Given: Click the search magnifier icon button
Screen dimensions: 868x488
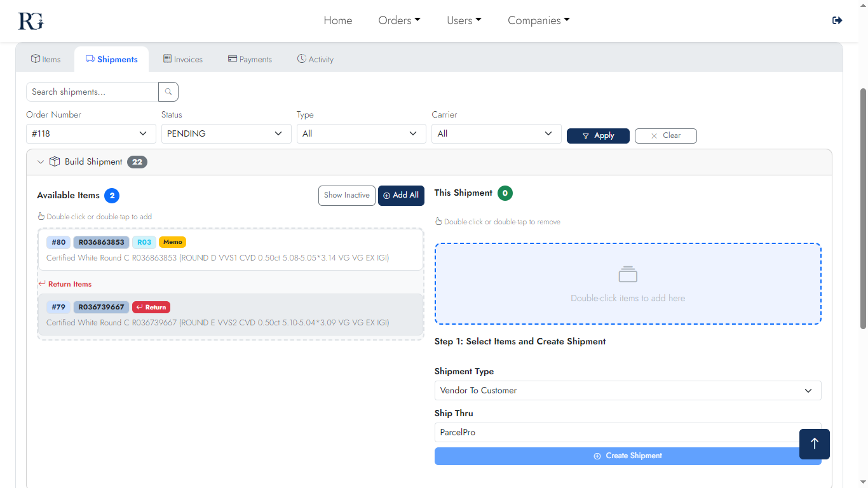Looking at the screenshot, I should point(168,91).
